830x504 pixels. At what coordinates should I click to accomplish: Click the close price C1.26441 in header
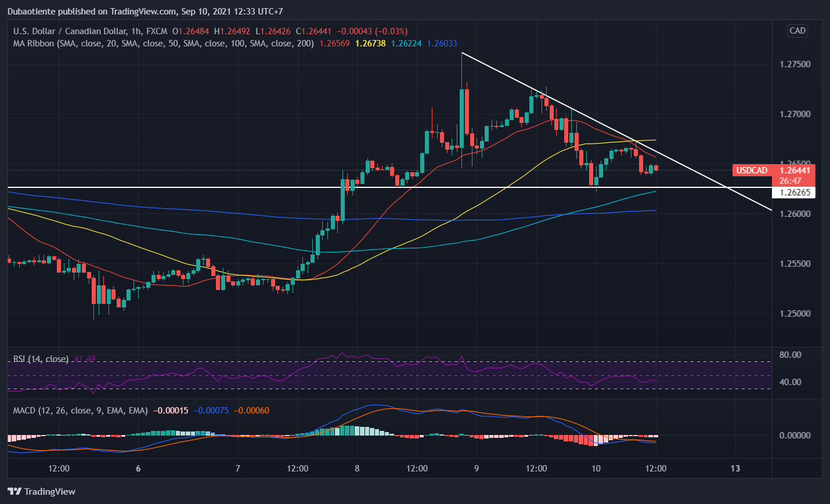(313, 31)
